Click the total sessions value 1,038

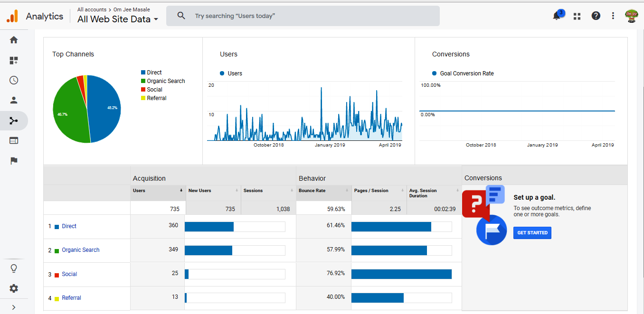point(283,209)
